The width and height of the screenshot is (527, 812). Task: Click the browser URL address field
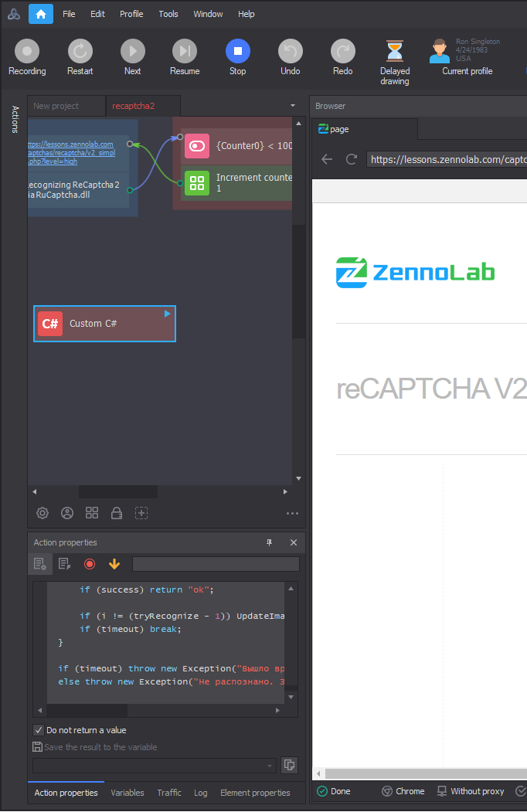coord(447,159)
